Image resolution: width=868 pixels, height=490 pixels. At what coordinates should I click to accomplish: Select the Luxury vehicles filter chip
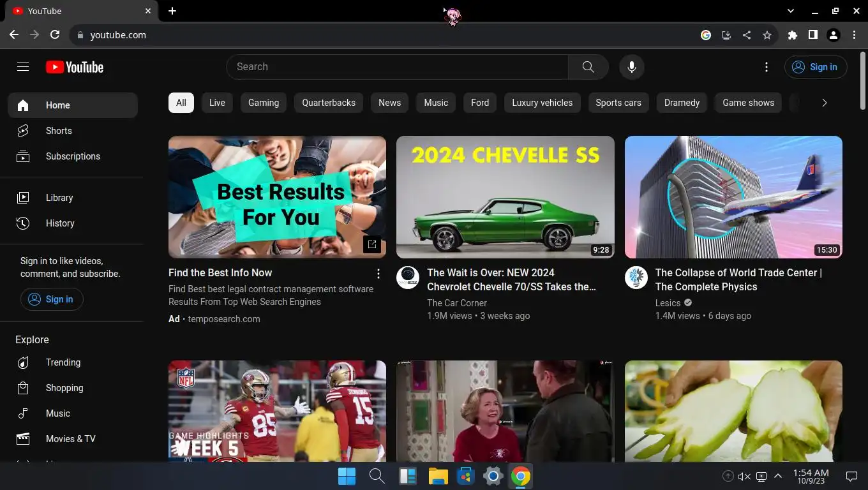click(542, 103)
